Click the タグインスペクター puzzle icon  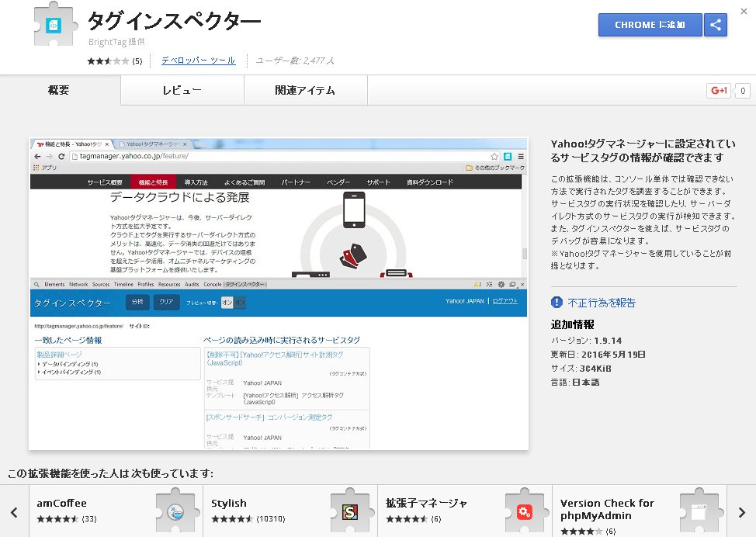coord(55,24)
